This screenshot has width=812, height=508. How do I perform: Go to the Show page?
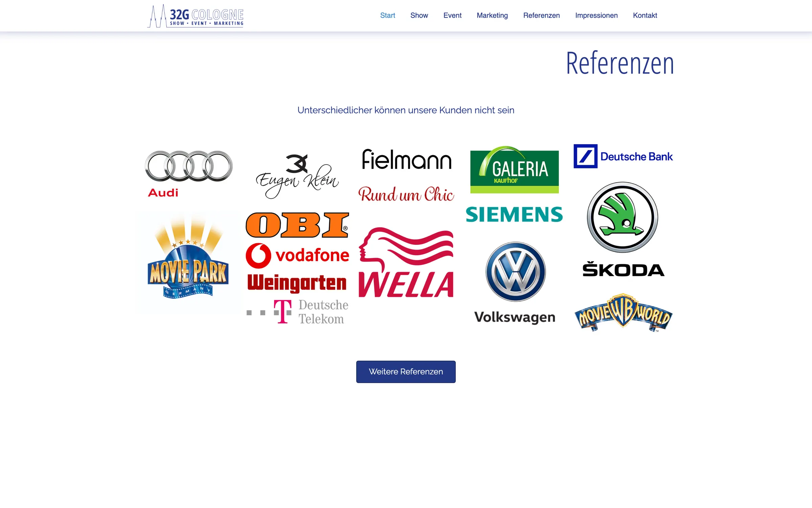419,16
